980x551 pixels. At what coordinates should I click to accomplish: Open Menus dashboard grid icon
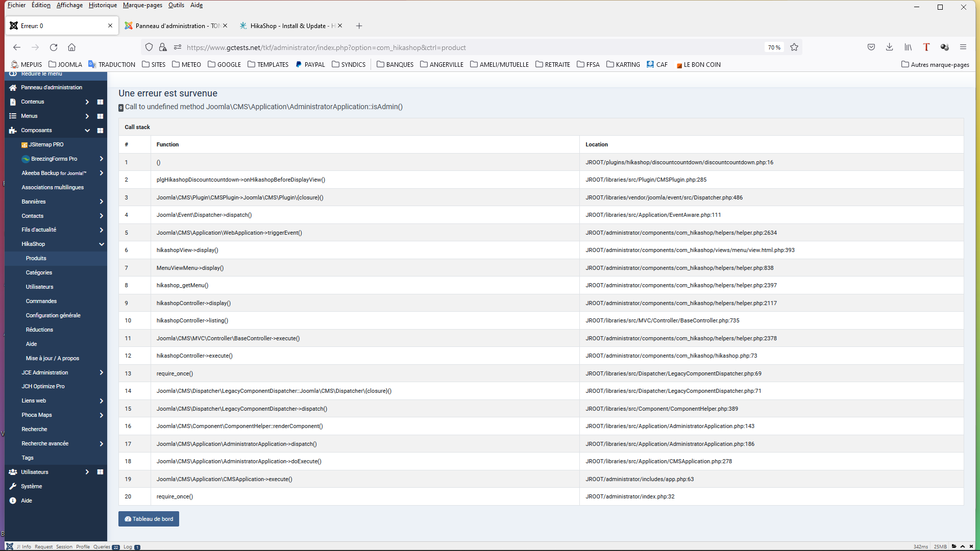100,116
